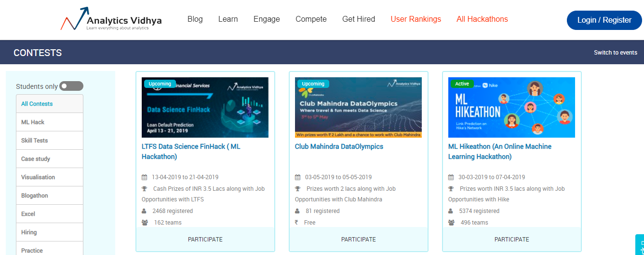Participate in Club Mahindra DataOlympics

point(358,239)
